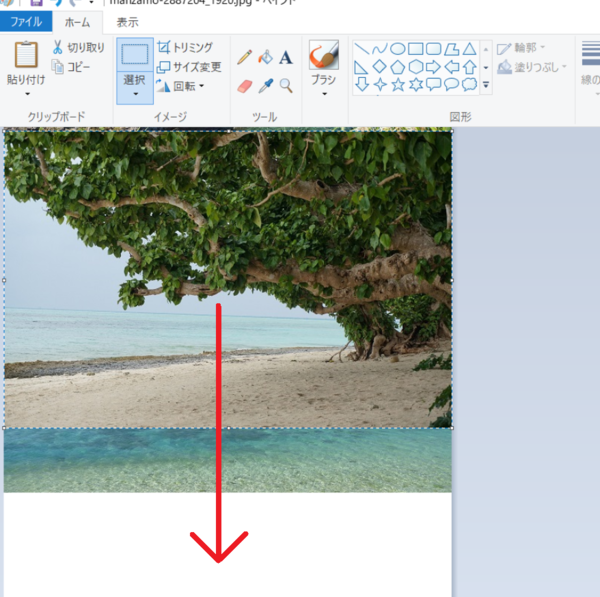
Task: Select the Eraser tool
Action: click(x=245, y=86)
